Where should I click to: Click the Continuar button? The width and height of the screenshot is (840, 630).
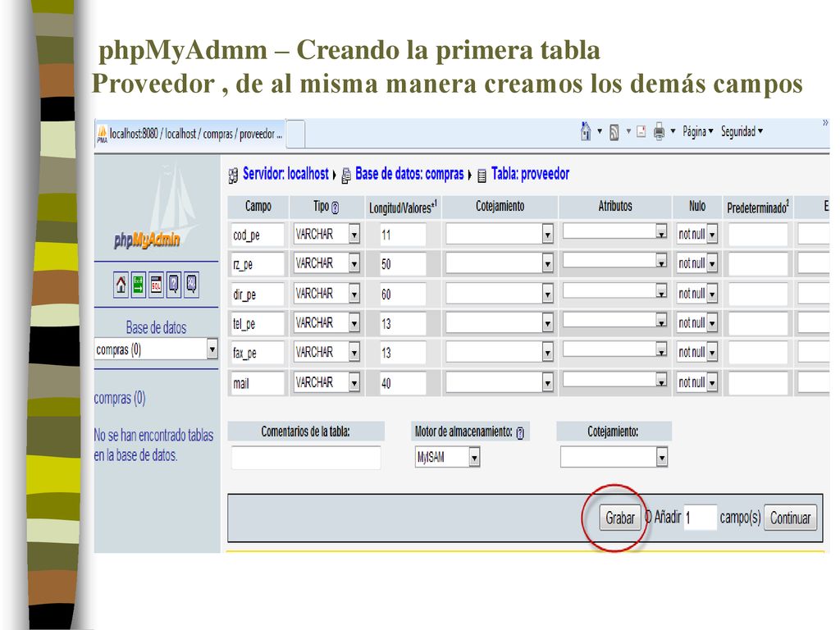[x=790, y=518]
